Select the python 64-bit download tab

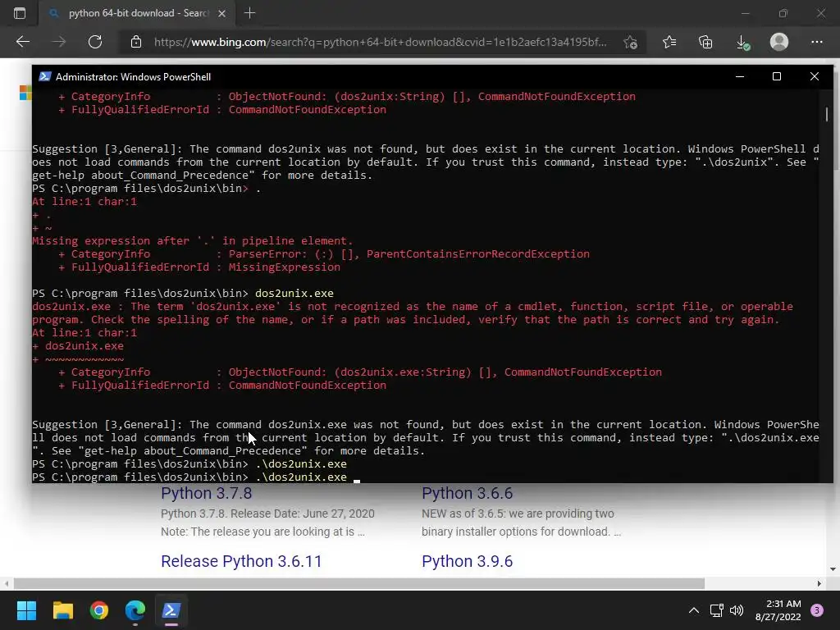point(135,13)
